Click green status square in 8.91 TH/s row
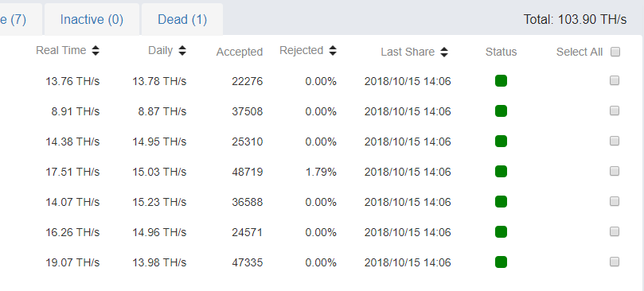The height and width of the screenshot is (291, 644). pos(501,111)
